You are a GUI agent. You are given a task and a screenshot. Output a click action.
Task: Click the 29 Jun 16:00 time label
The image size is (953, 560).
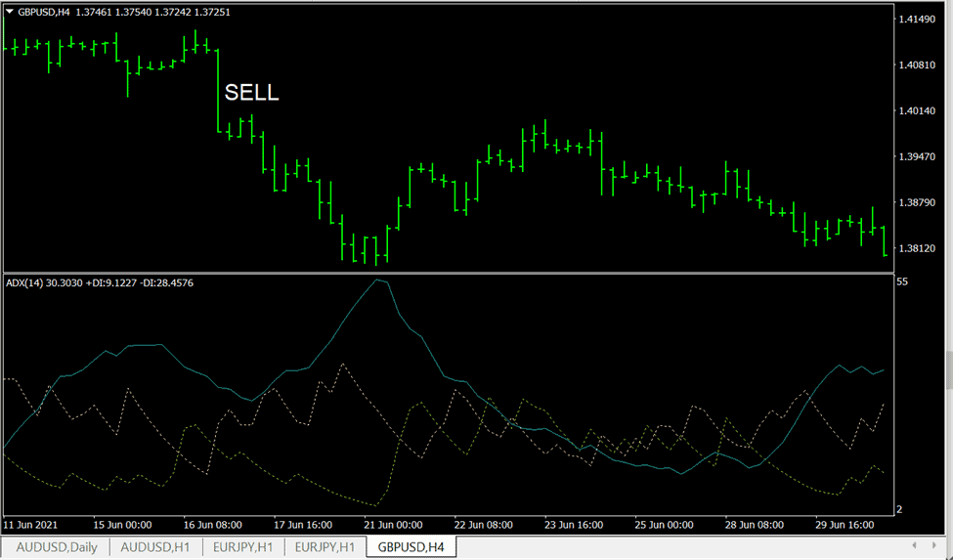(x=845, y=525)
